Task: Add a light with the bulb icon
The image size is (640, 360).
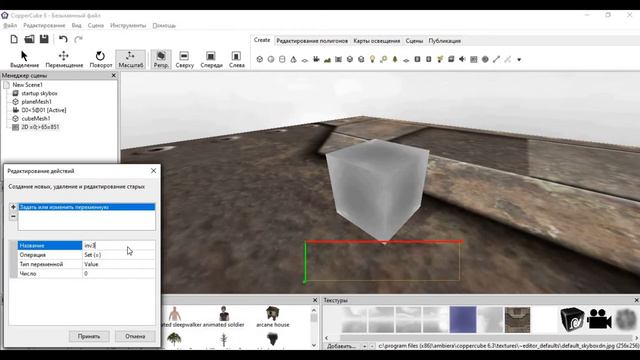Action: [x=372, y=60]
